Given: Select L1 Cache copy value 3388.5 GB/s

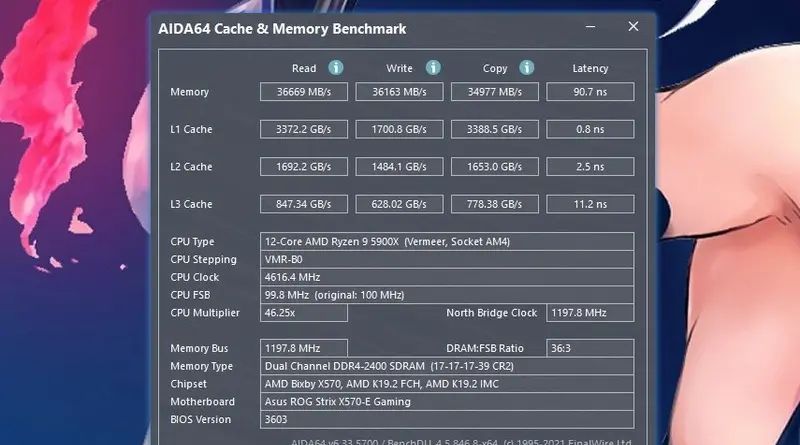Looking at the screenshot, I should click(x=494, y=129).
